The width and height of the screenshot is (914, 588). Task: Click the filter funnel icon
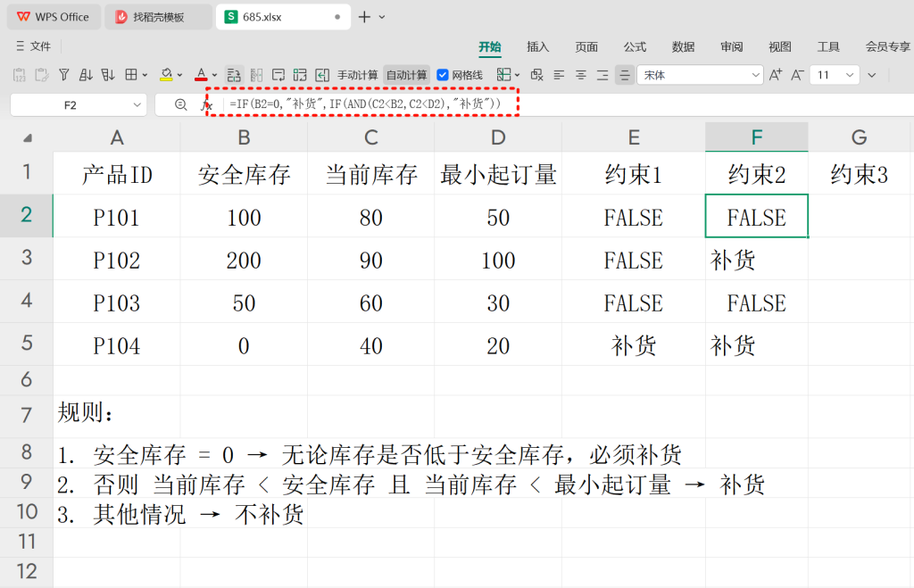(x=64, y=75)
